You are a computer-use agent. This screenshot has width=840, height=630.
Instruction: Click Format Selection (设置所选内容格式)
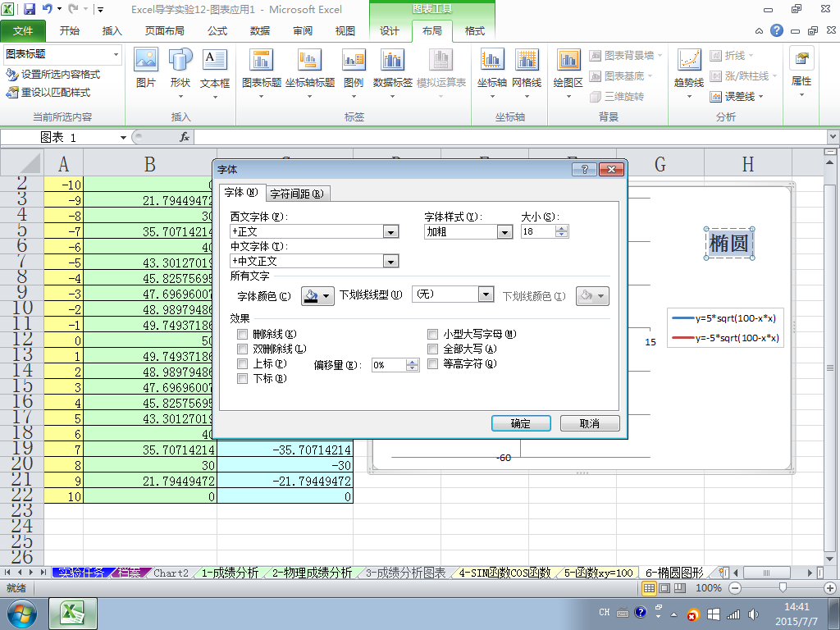[x=52, y=74]
